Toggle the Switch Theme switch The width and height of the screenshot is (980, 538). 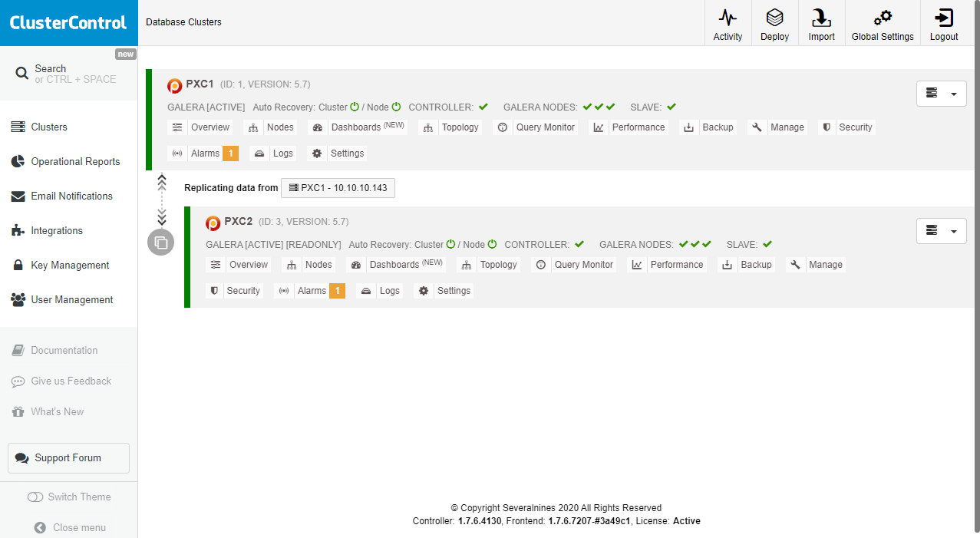coord(35,497)
